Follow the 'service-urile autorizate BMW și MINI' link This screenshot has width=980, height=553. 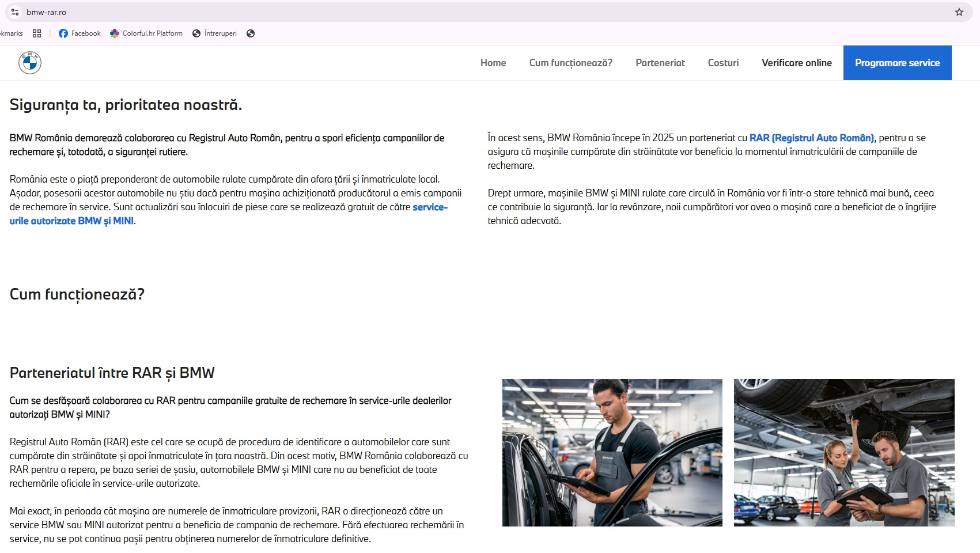(x=71, y=221)
